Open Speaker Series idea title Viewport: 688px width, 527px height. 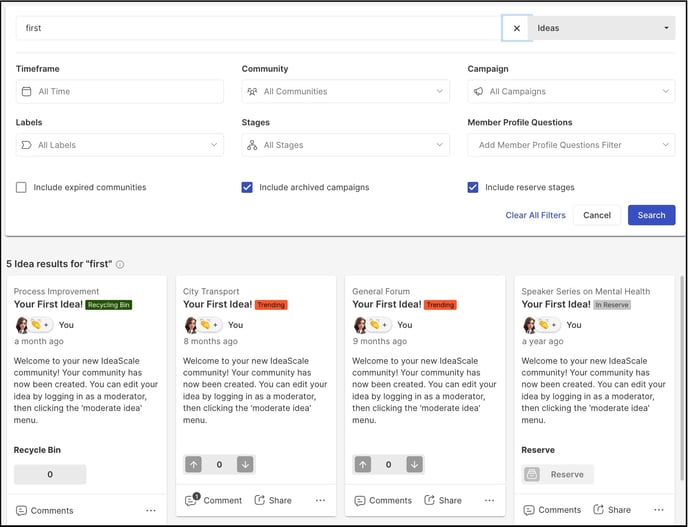click(x=556, y=304)
